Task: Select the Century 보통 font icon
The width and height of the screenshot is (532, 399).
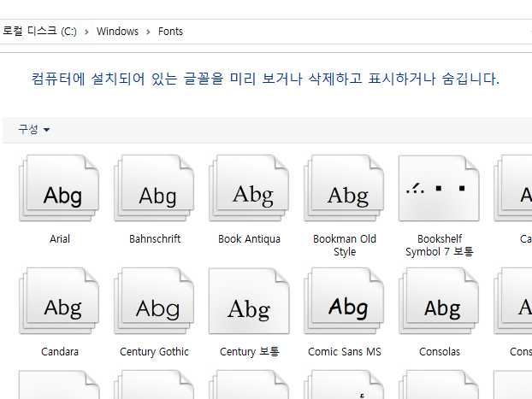Action: [x=250, y=301]
